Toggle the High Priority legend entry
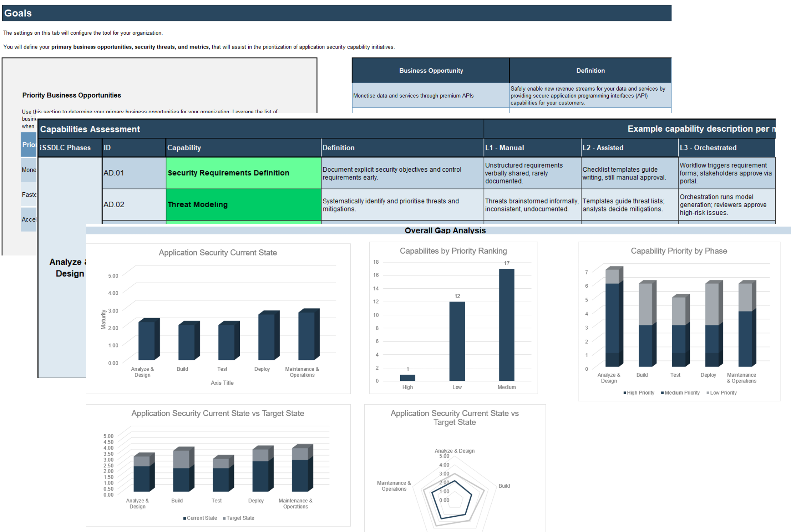791x532 pixels. [639, 392]
